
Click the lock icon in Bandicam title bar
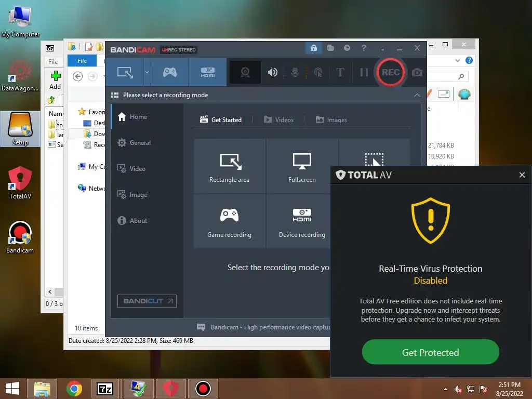(x=313, y=48)
